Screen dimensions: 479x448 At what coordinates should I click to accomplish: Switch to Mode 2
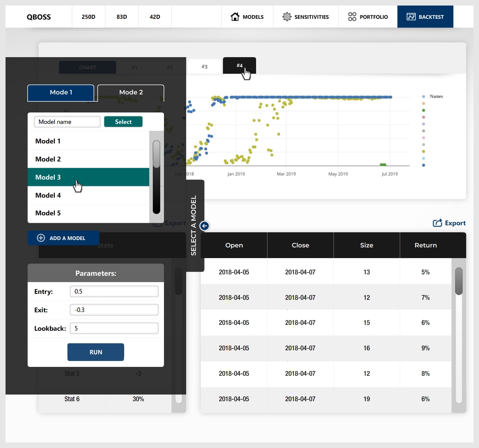point(131,93)
